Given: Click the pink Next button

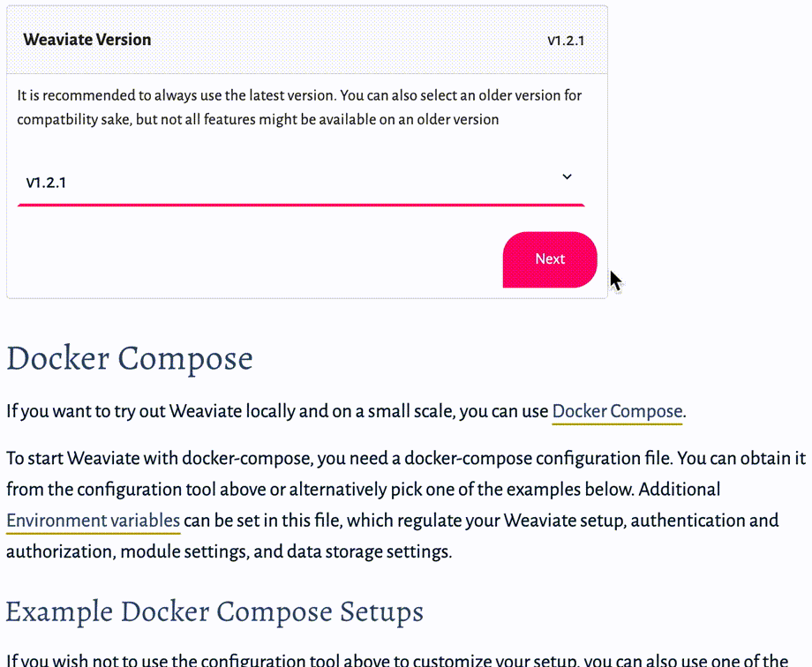Looking at the screenshot, I should coord(550,259).
